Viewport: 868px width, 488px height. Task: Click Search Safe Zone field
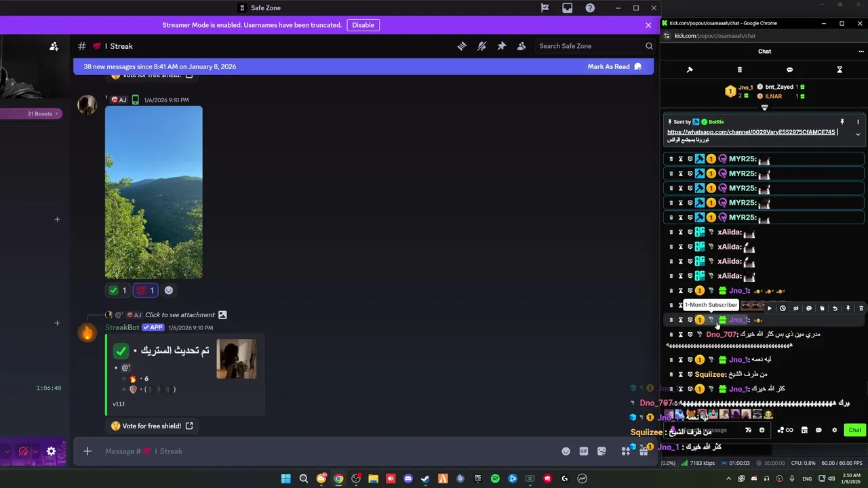[595, 46]
